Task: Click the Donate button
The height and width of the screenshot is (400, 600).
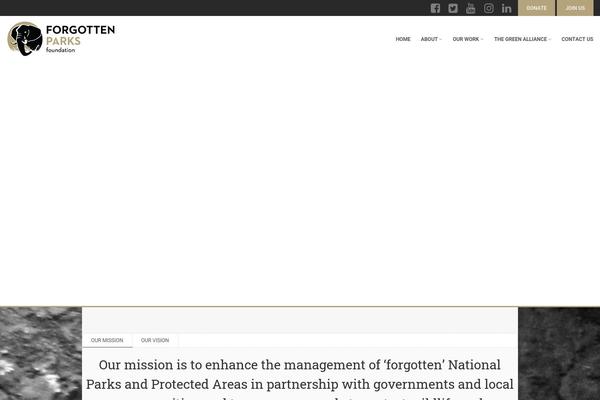Action: [x=536, y=8]
